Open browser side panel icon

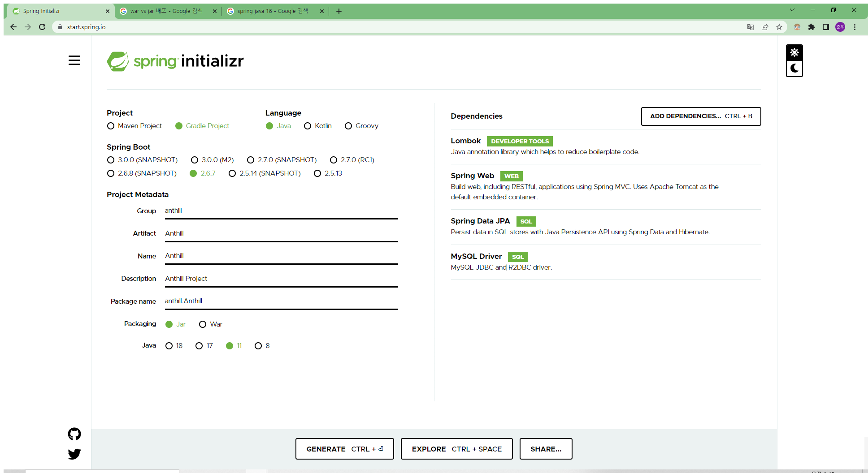pyautogui.click(x=826, y=27)
